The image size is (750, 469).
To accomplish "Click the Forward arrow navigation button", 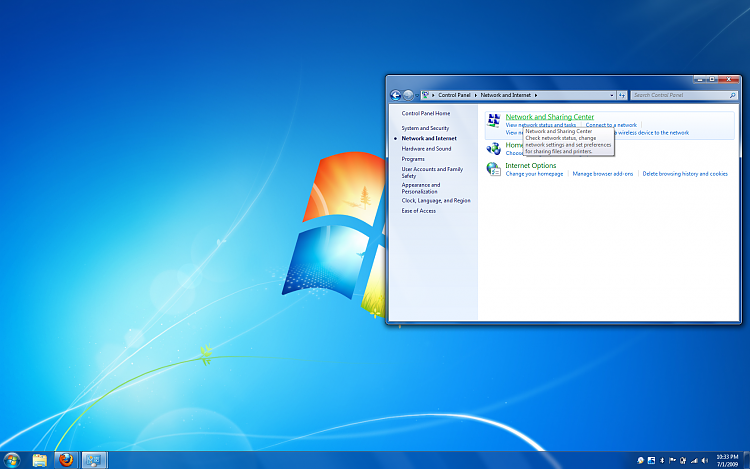I will pyautogui.click(x=408, y=95).
